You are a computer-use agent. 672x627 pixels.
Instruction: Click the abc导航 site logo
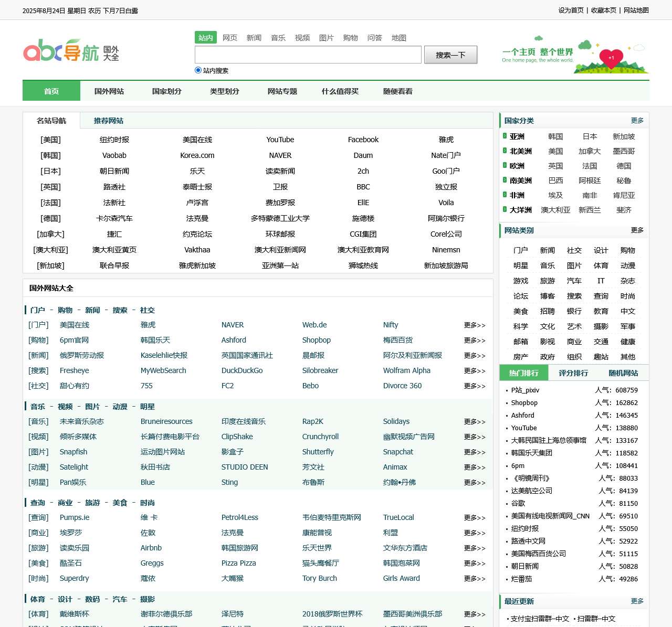click(x=71, y=50)
